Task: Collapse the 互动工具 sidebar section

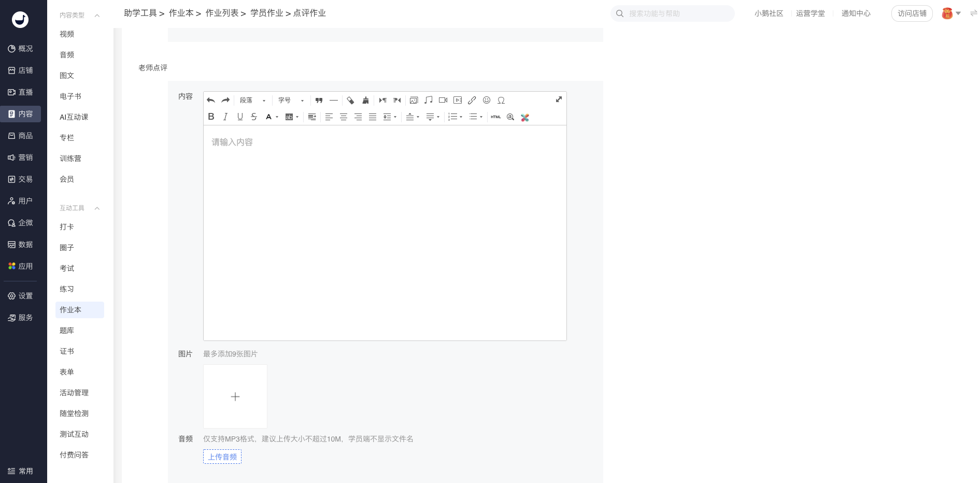Action: tap(97, 208)
